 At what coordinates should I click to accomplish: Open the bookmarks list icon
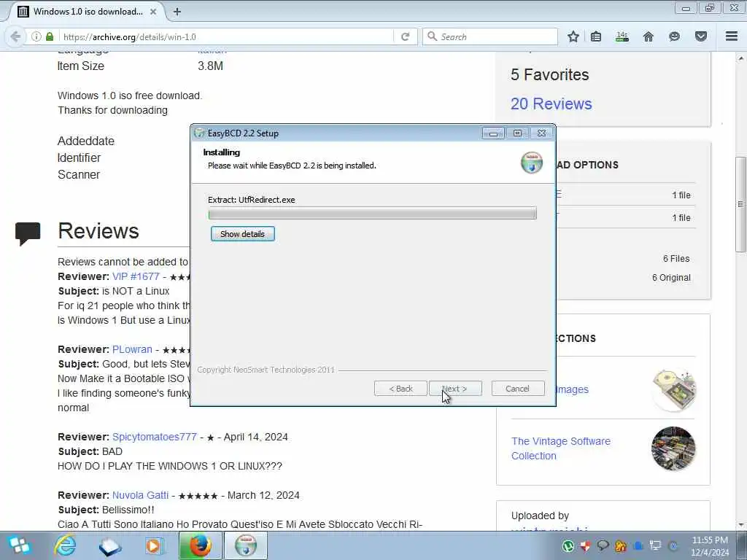(596, 36)
